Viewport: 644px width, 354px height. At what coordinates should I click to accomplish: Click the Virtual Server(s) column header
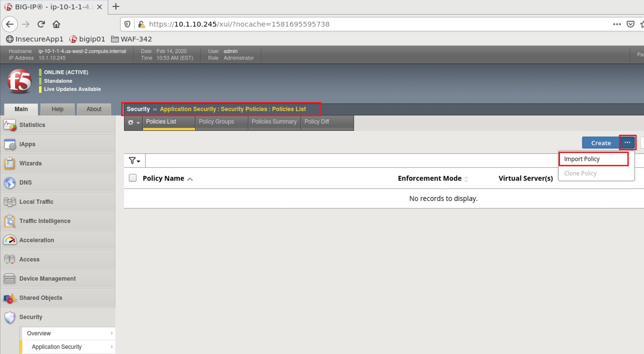[526, 178]
